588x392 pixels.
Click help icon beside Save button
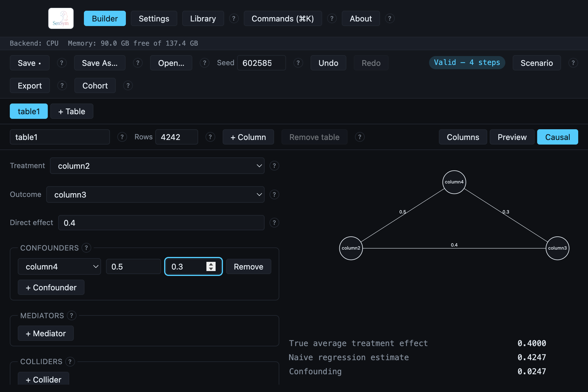pos(62,63)
